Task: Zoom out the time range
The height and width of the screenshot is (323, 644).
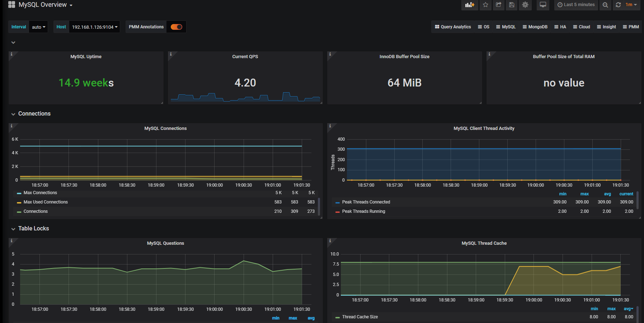Action: (x=605, y=5)
